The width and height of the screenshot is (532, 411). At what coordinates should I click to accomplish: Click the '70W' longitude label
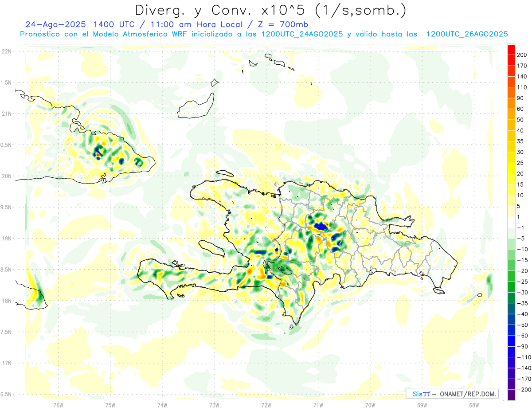click(x=370, y=405)
